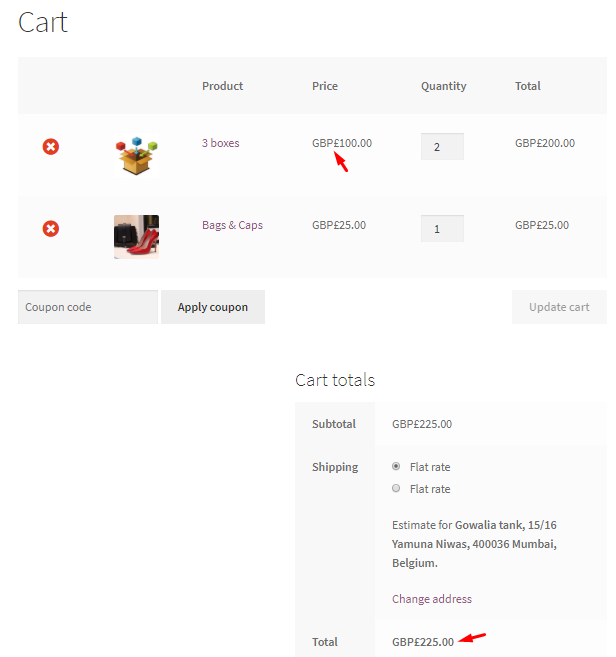Viewport: 616px width, 657px height.
Task: Click the Update cart button
Action: (x=559, y=307)
